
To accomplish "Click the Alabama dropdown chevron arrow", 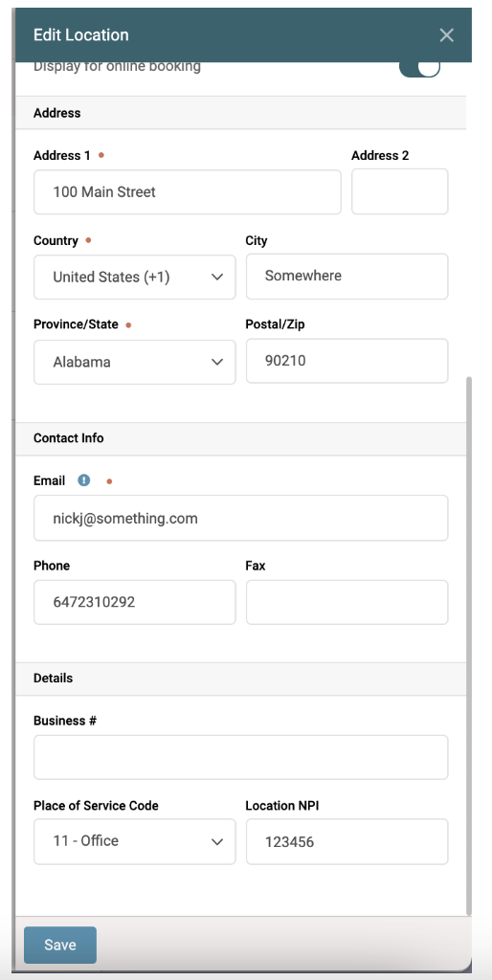I will click(x=217, y=362).
